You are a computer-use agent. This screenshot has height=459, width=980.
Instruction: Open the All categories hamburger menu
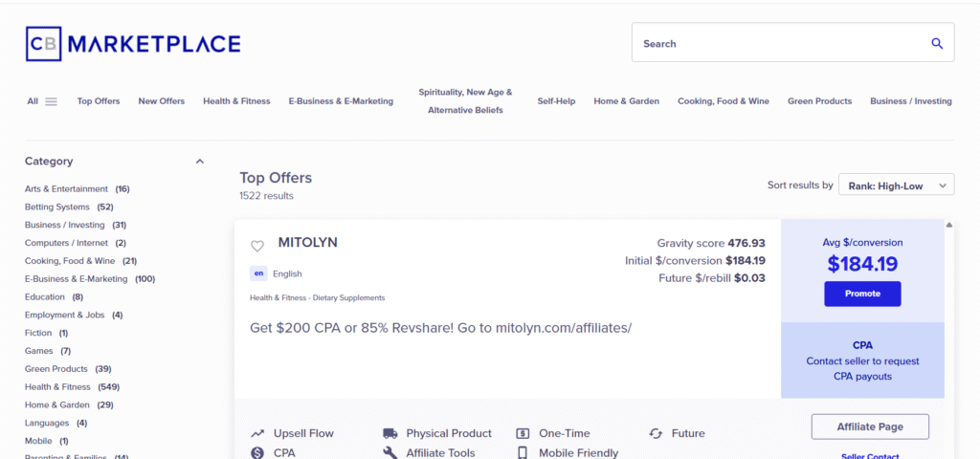tap(52, 101)
